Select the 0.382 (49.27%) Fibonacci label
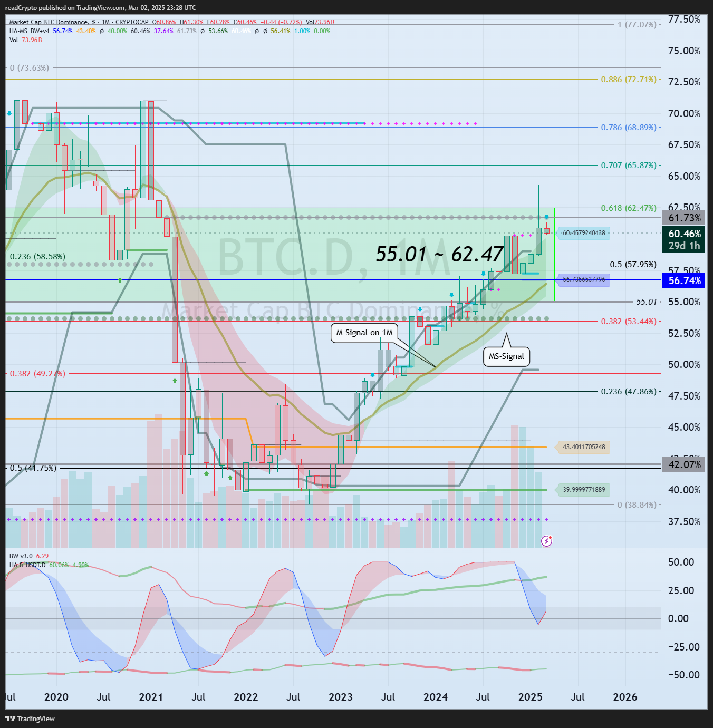The image size is (713, 728). [38, 374]
